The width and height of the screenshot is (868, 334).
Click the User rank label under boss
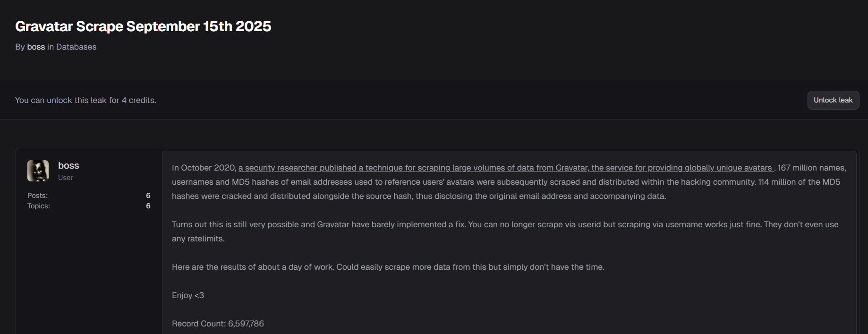click(x=65, y=178)
